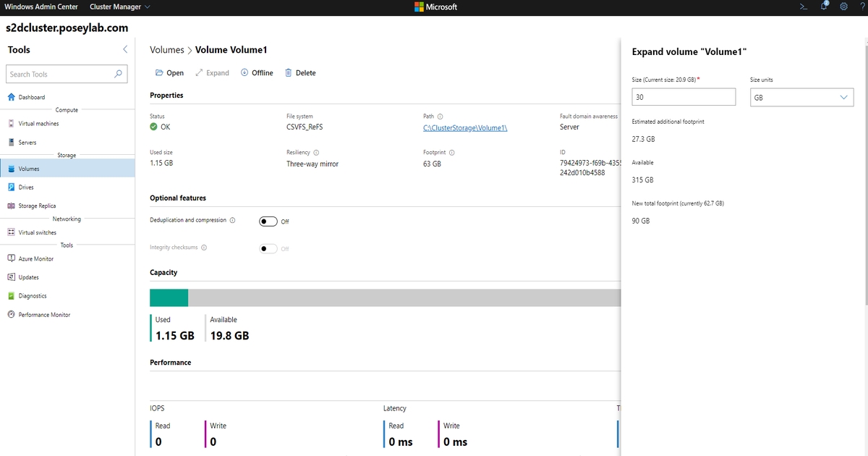Open the Updates tool
This screenshot has width=868, height=456.
[x=30, y=277]
